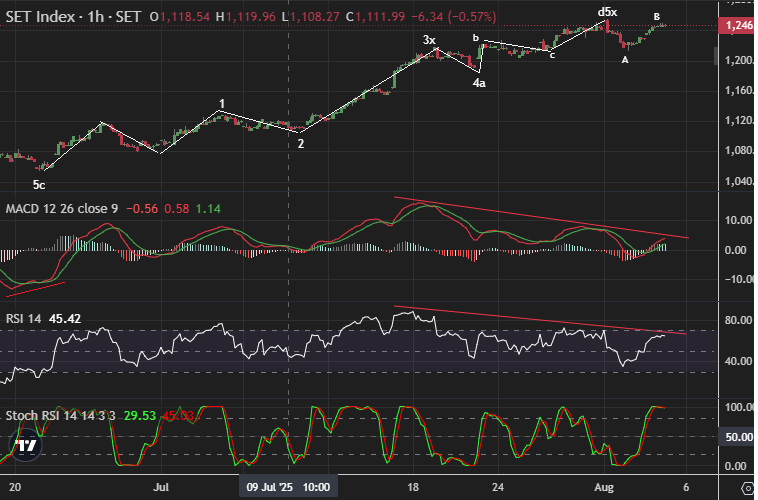Click the '18' date on the time axis
Image resolution: width=758 pixels, height=500 pixels.
click(413, 487)
